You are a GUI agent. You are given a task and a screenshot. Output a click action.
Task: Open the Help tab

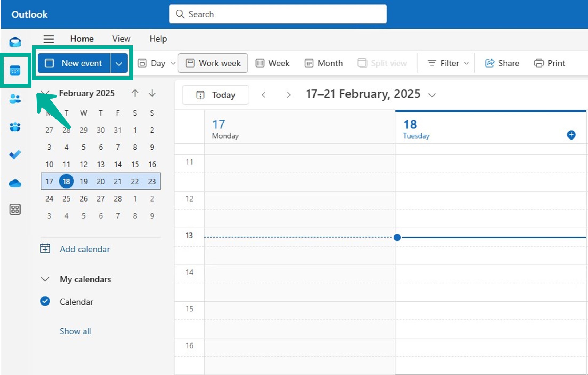(158, 39)
